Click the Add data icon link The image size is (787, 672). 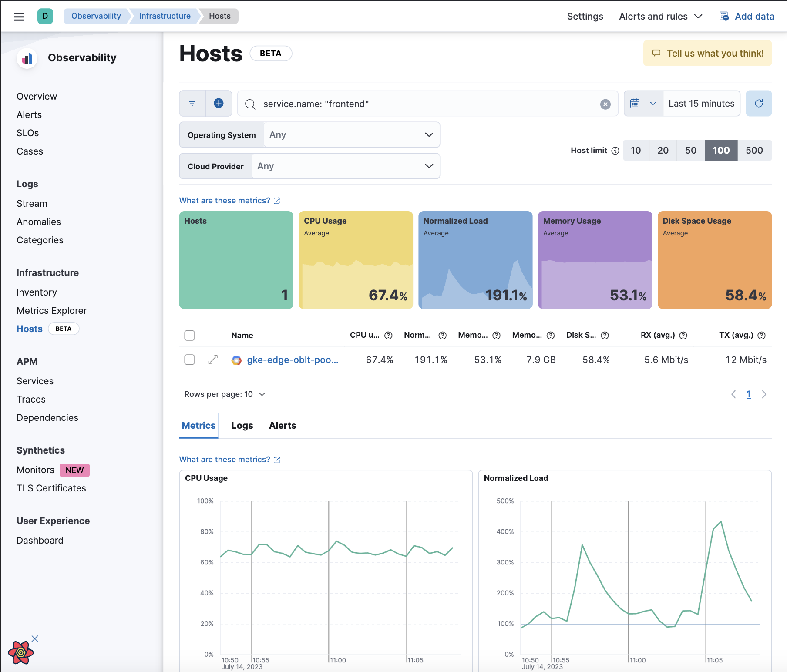[724, 17]
